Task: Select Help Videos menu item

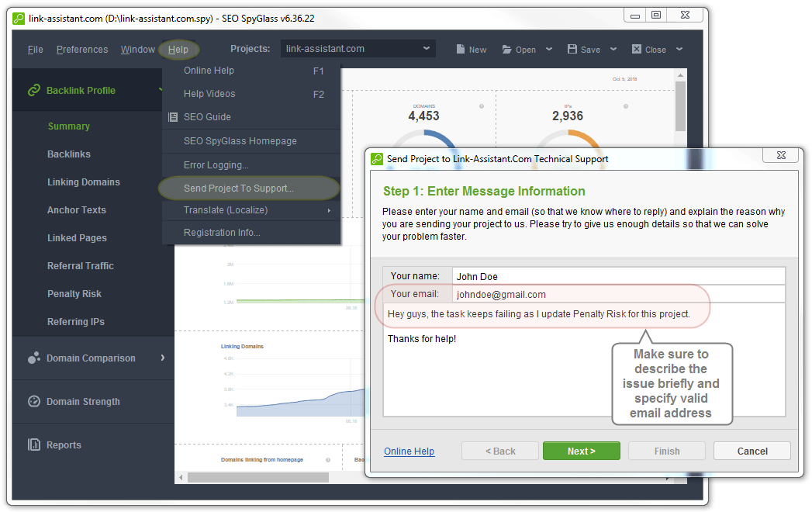Action: click(x=252, y=94)
